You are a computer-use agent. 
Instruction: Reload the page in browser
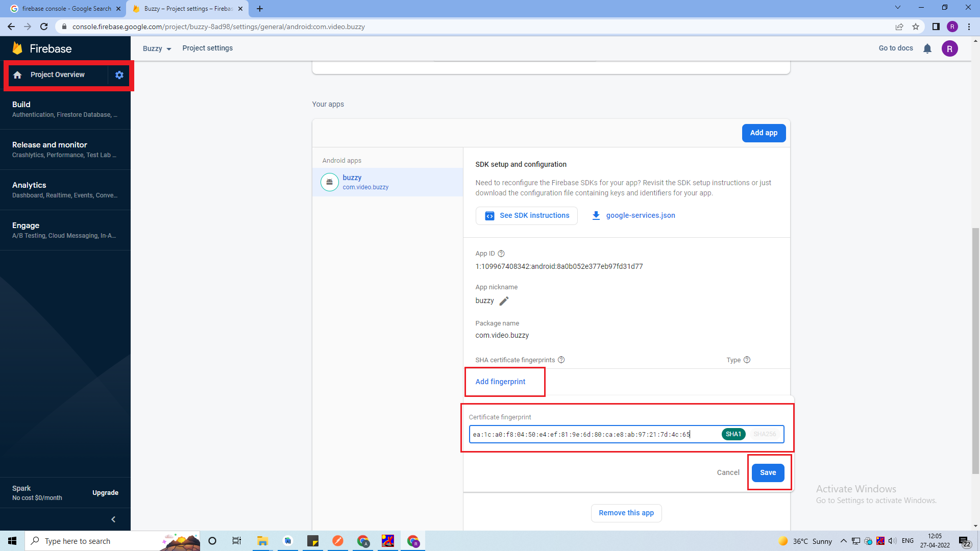(x=44, y=27)
